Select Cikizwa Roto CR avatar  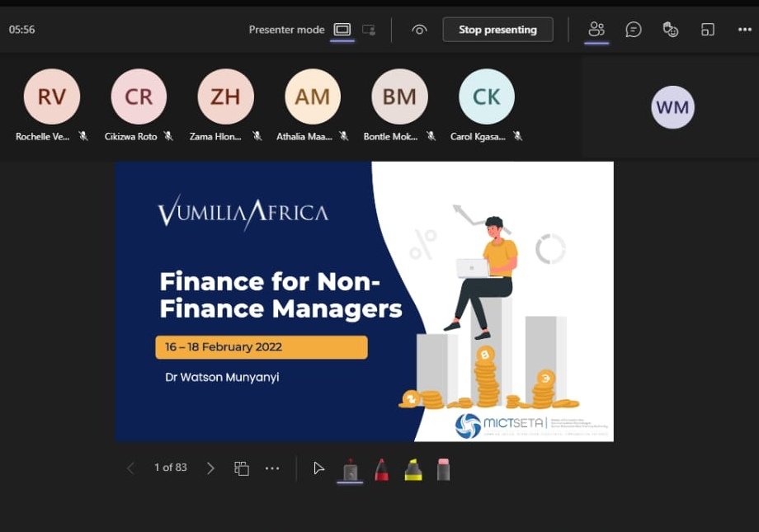pyautogui.click(x=139, y=97)
